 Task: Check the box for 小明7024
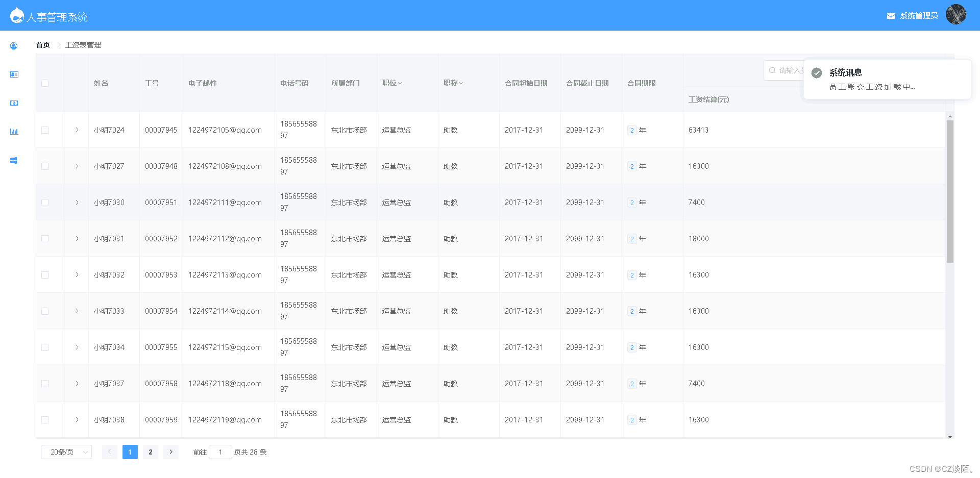(45, 130)
